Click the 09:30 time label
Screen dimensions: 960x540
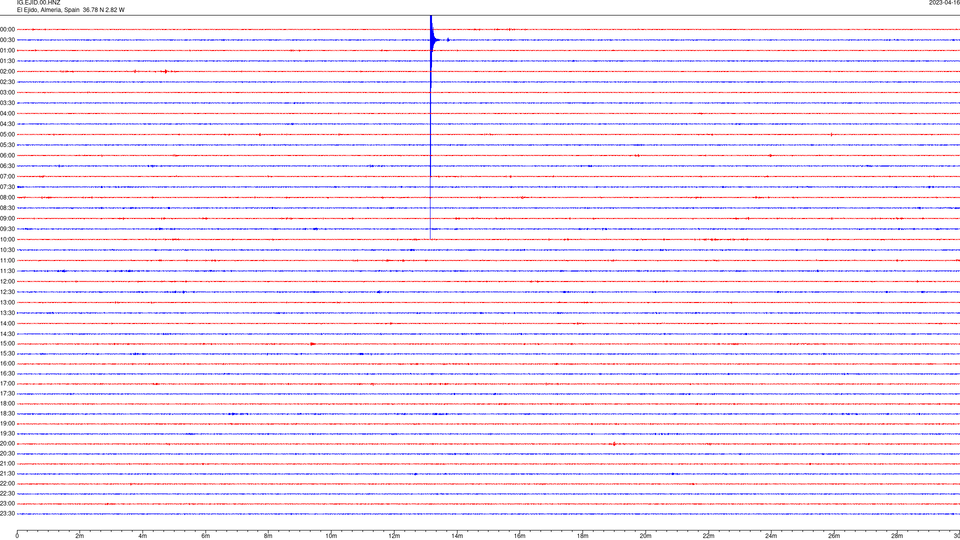tap(7, 229)
